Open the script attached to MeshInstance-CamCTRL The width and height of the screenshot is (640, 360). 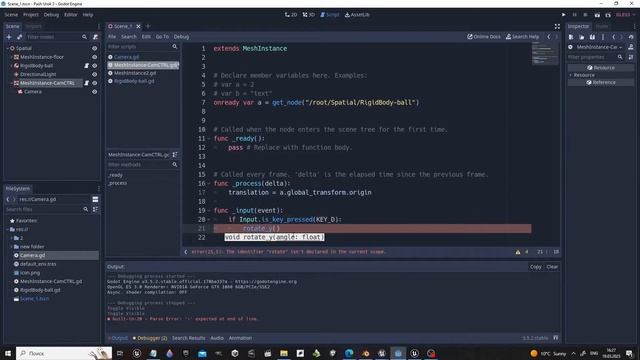[x=87, y=83]
